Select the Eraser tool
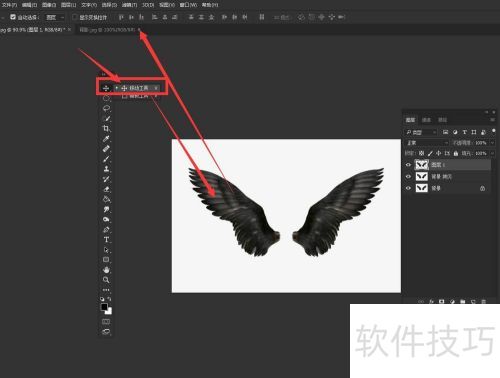500x378 pixels. (106, 189)
